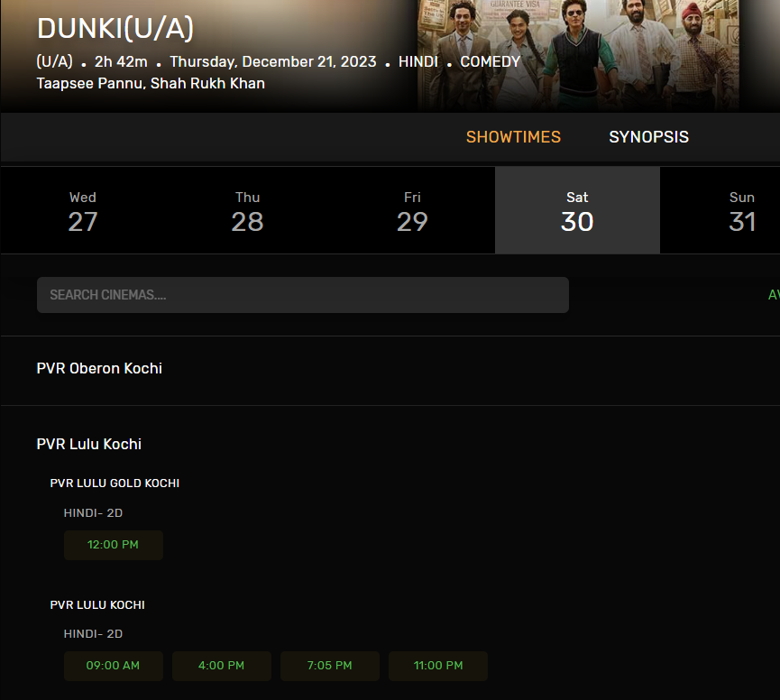The image size is (780, 700).
Task: Switch to the SYNOPSIS tab
Action: pos(648,137)
